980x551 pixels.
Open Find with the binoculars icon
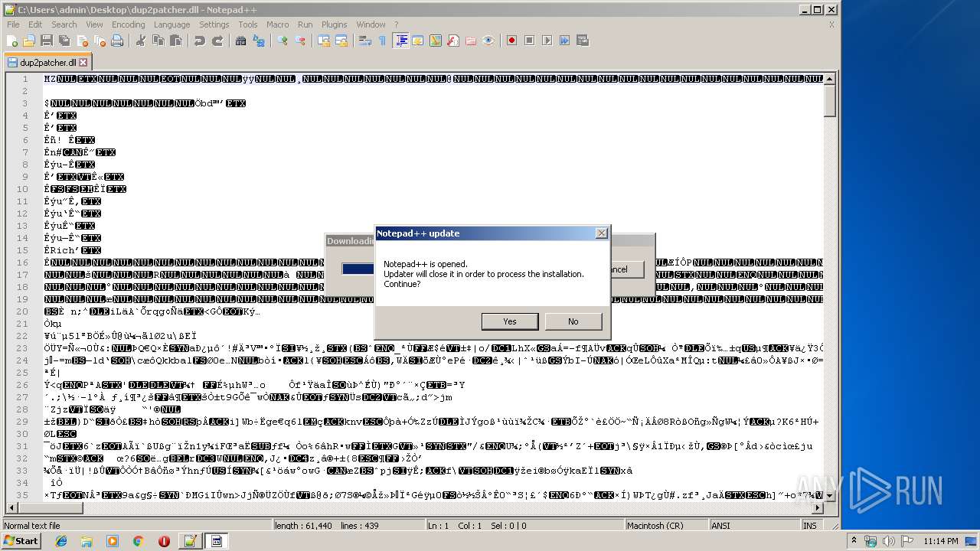pos(241,41)
